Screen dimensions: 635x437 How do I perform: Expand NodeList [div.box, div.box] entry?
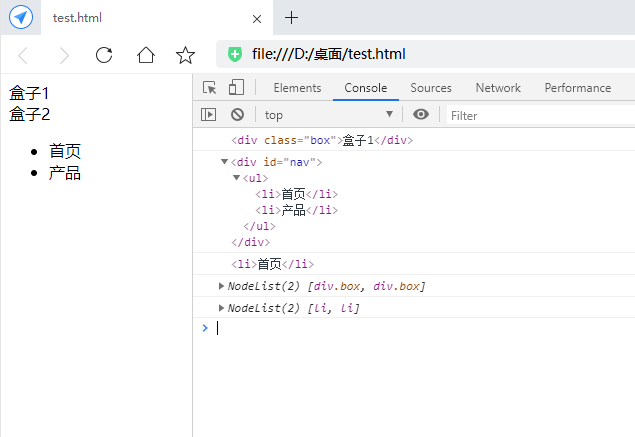click(221, 287)
